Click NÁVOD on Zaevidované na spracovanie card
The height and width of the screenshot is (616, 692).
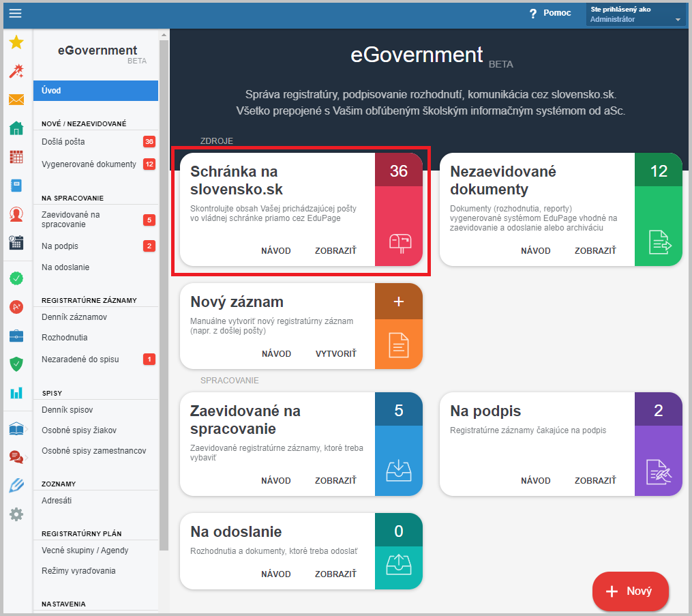276,480
